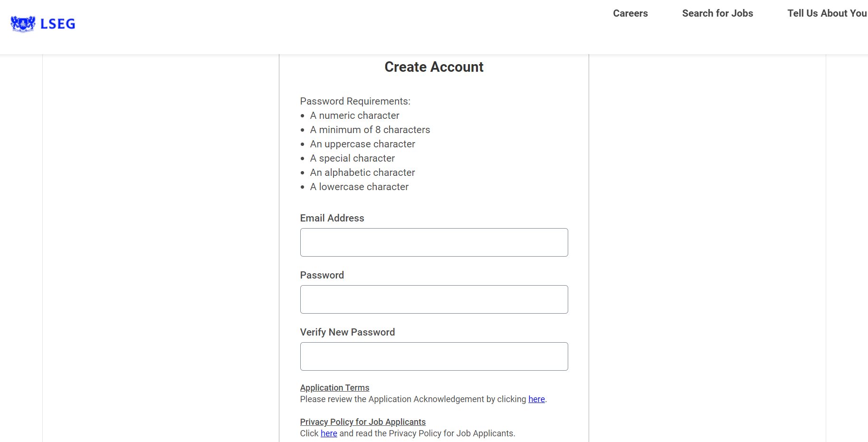
Task: Select the Password input box
Action: click(434, 299)
